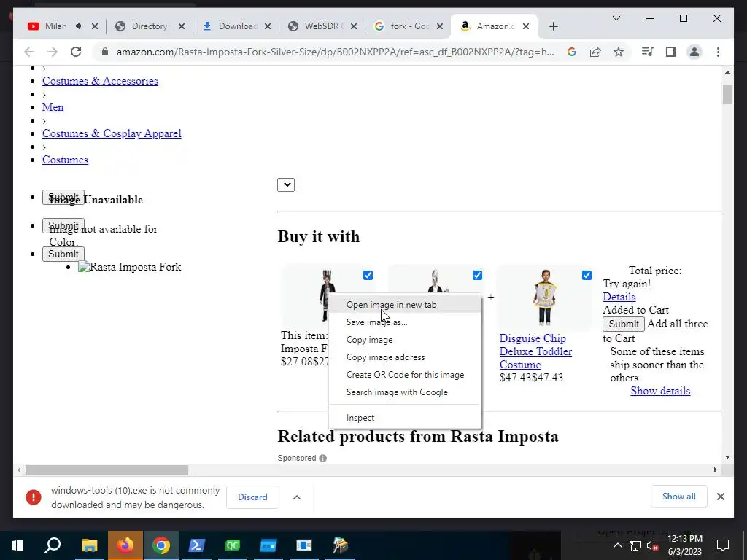747x560 pixels.
Task: Open Disguise Chip Deluxe Toddler Costume link
Action: click(x=535, y=351)
